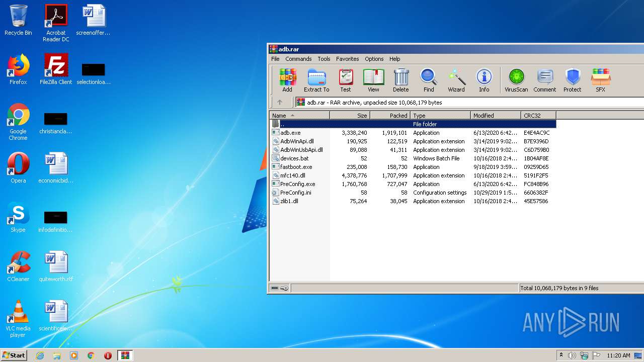Click the volume speaker tray icon
The height and width of the screenshot is (362, 644).
tap(572, 355)
